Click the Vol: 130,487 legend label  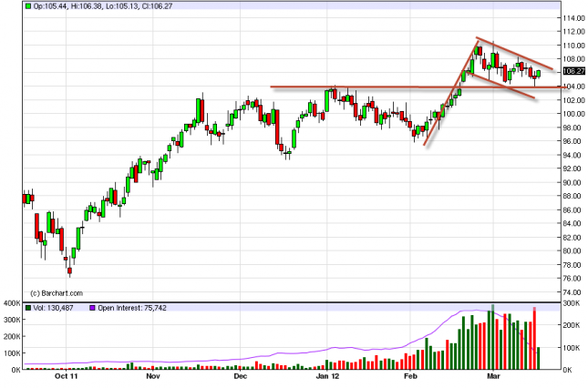[x=51, y=309]
